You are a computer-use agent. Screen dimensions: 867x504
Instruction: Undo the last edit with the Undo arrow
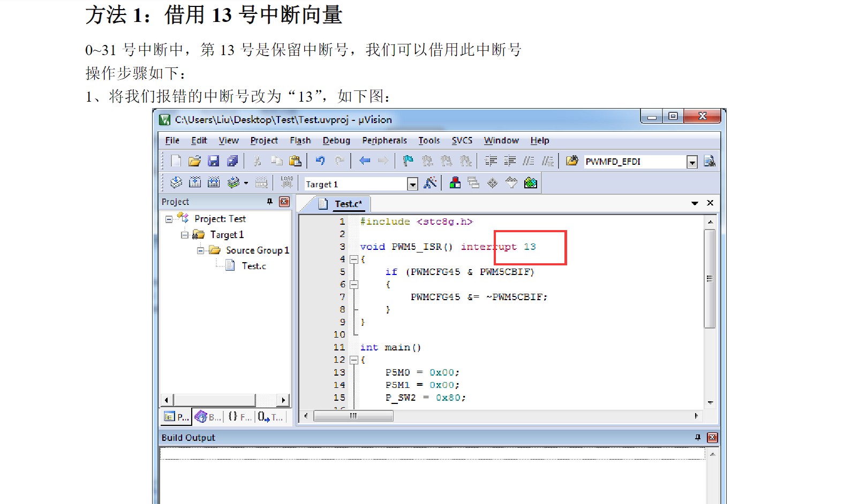pyautogui.click(x=320, y=161)
